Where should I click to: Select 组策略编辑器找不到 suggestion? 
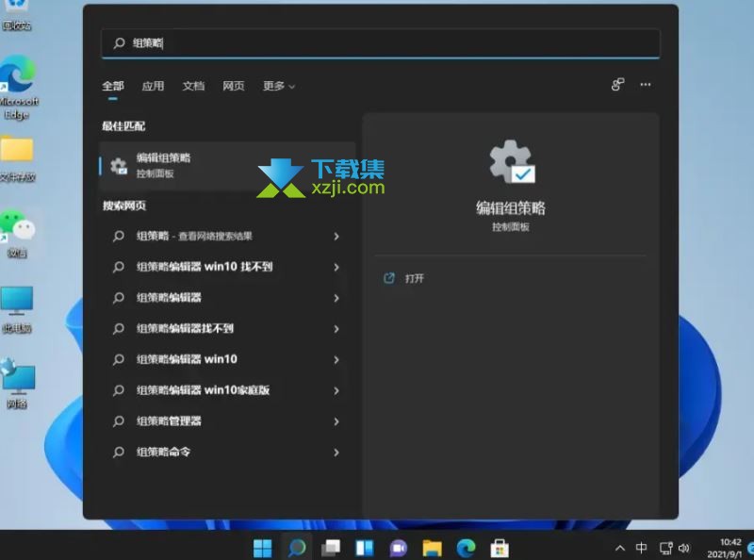tap(227, 329)
